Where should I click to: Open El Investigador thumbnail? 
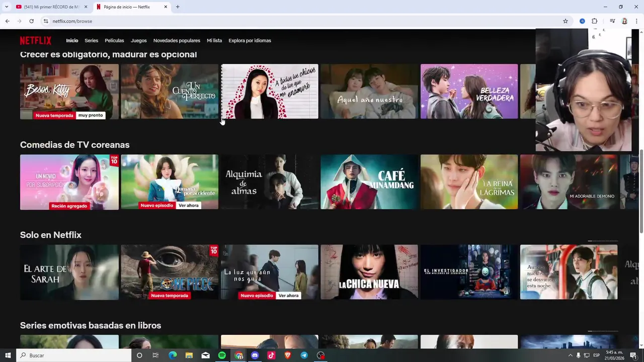coord(469,272)
